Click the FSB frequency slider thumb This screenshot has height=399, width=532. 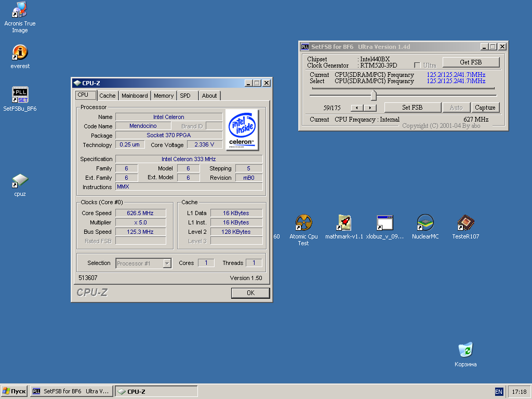tap(374, 96)
